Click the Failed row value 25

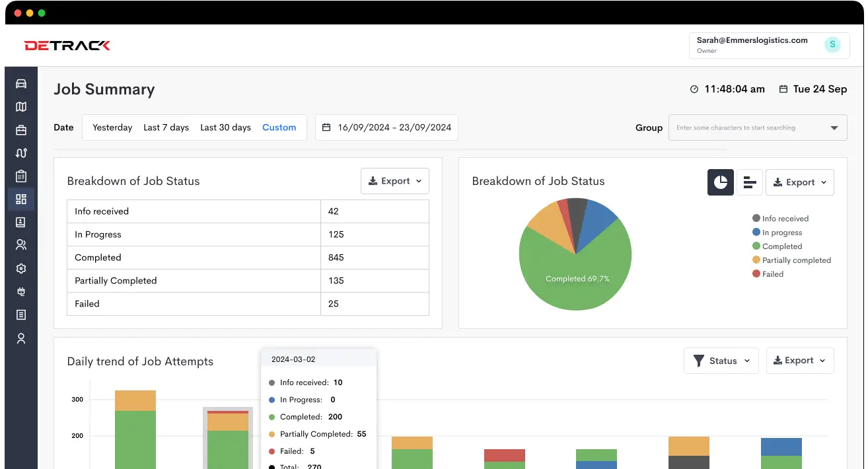click(333, 304)
